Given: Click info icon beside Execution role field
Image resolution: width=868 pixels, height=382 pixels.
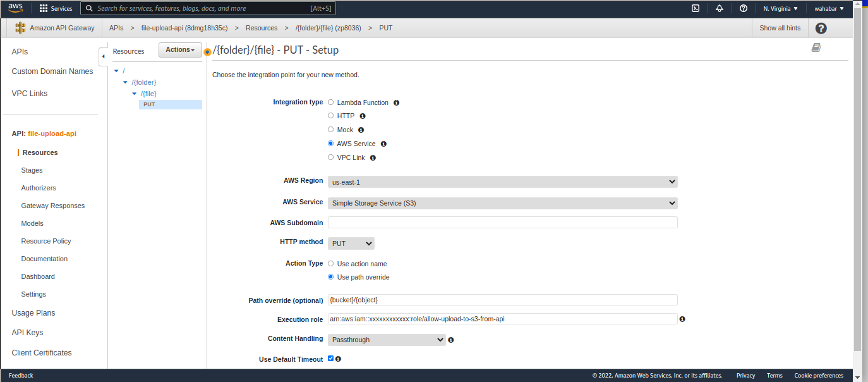Looking at the screenshot, I should (682, 319).
